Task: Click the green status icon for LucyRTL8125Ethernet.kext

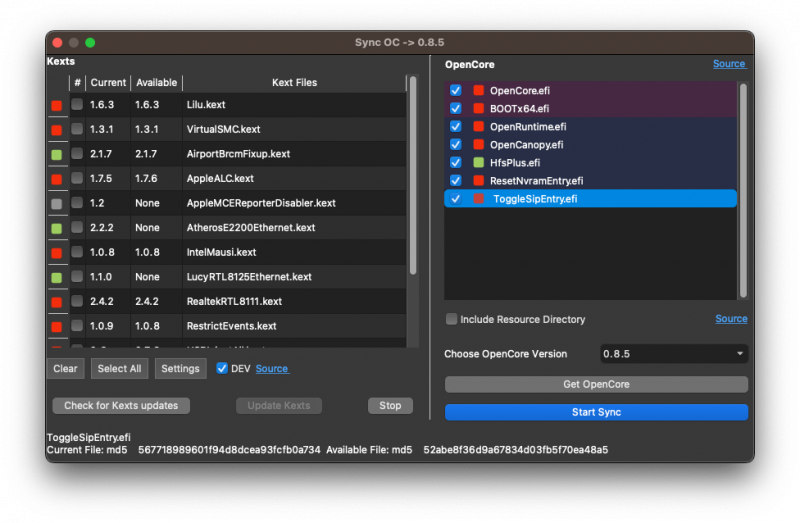Action: pyautogui.click(x=56, y=277)
